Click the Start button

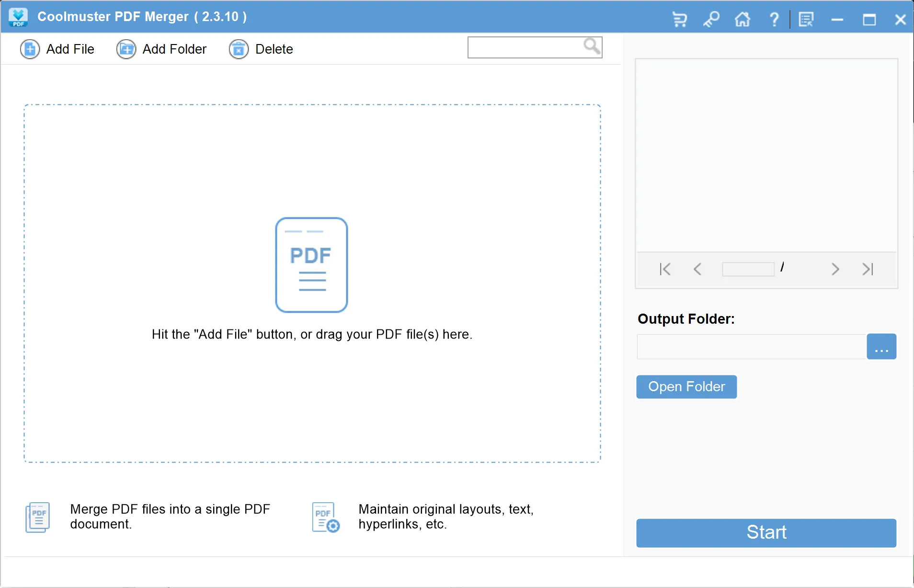[766, 533]
